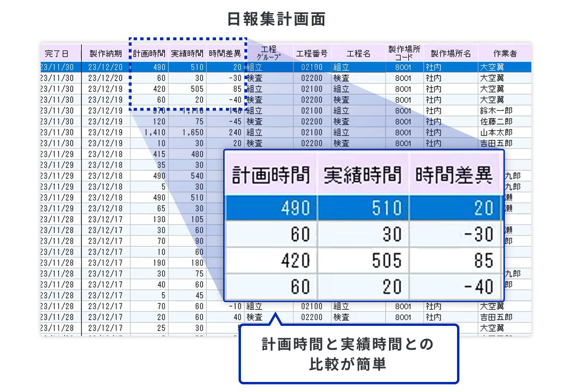Viewport: 572px width, 392px height.
Task: Sort by the 製作納期 column header
Action: click(x=106, y=54)
